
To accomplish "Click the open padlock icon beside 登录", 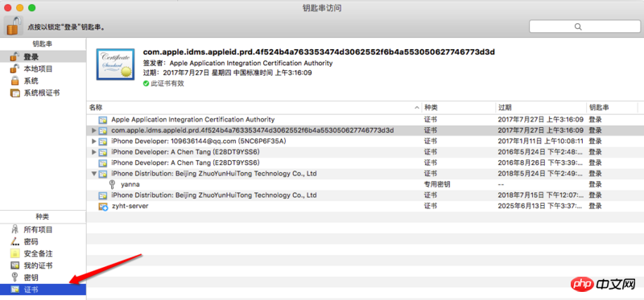I will coord(14,56).
